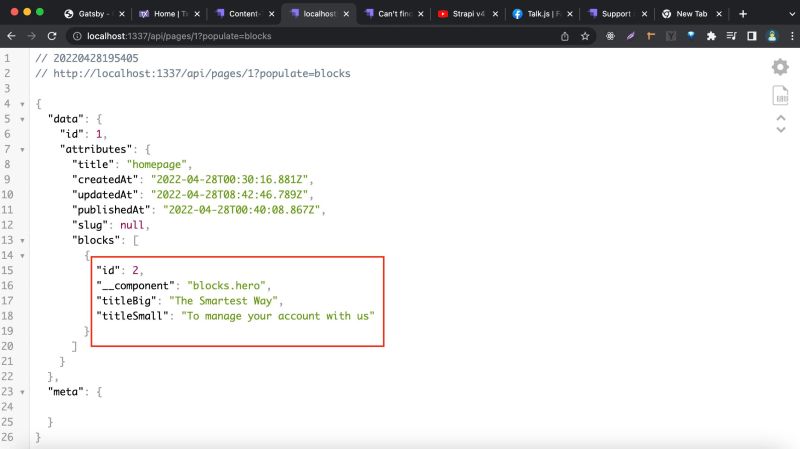Open the Extensions puzzle menu
800x449 pixels.
(711, 36)
